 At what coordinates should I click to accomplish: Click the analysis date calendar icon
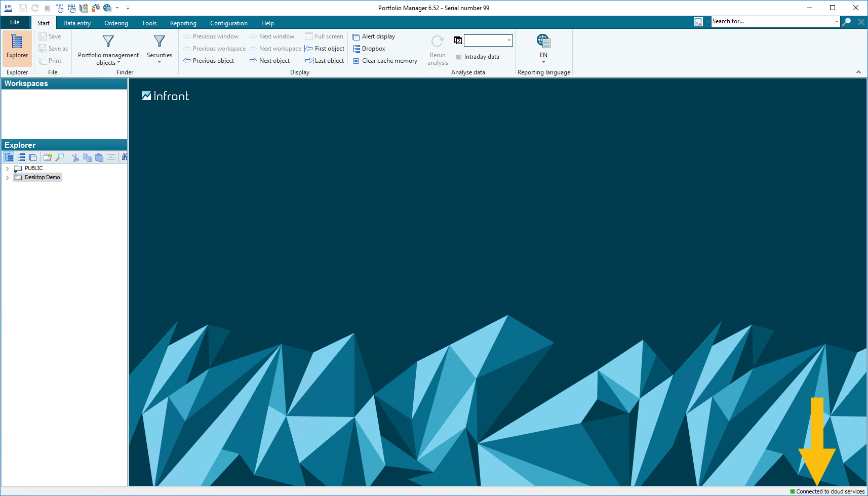pos(458,40)
